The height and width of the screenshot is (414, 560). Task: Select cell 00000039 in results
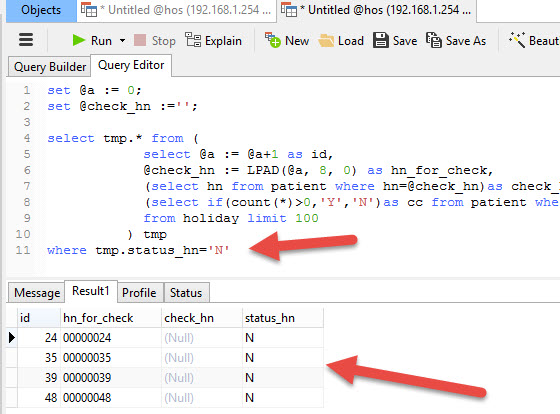click(111, 378)
